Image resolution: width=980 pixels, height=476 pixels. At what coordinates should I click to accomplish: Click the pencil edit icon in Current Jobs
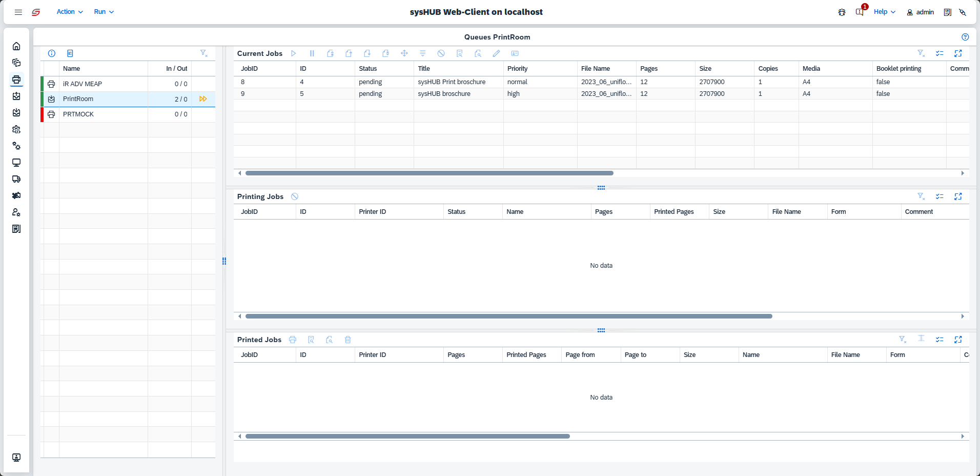[x=496, y=53]
